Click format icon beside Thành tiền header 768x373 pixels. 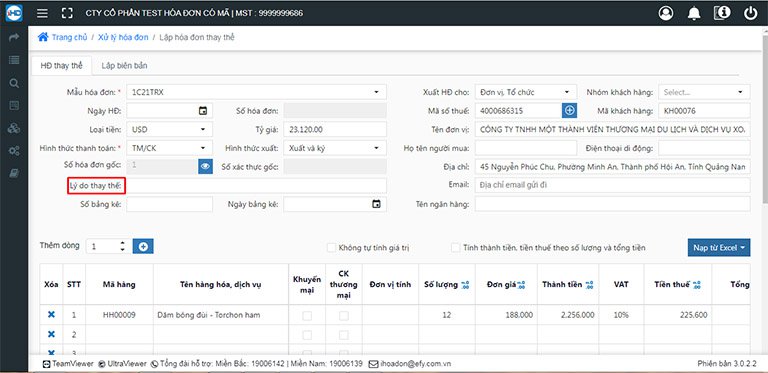[x=589, y=285]
